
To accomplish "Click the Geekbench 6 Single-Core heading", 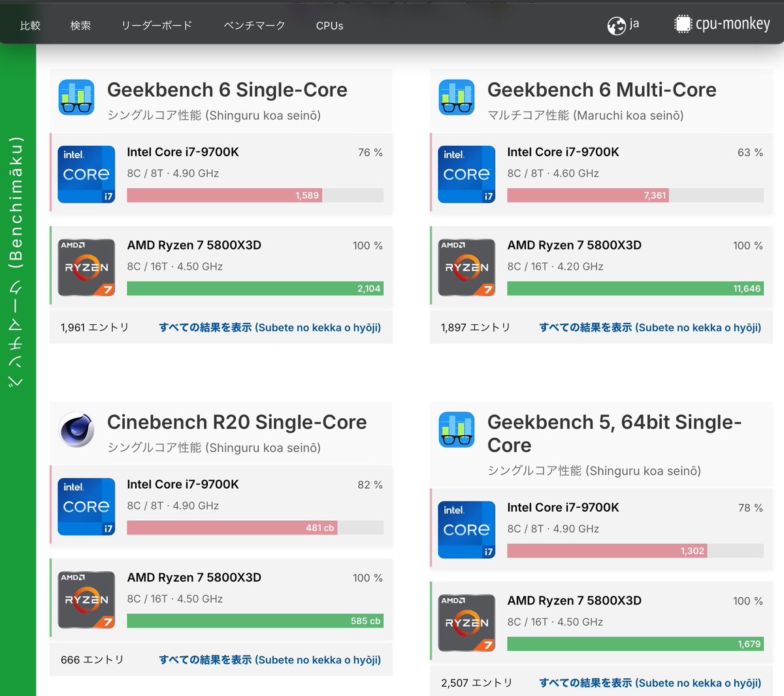I will (227, 90).
